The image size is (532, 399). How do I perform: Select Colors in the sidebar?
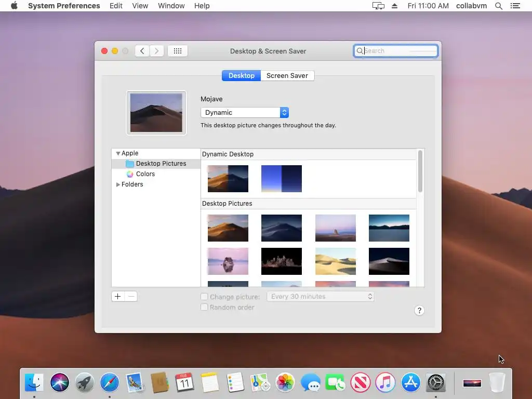click(156, 174)
